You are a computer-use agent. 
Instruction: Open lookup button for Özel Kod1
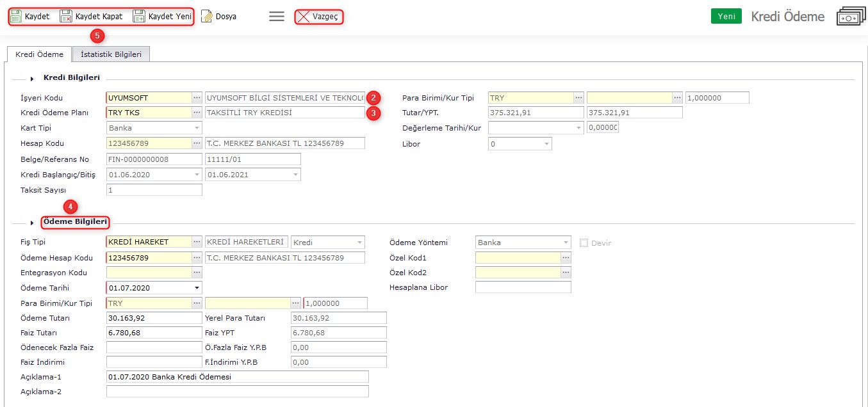point(566,257)
